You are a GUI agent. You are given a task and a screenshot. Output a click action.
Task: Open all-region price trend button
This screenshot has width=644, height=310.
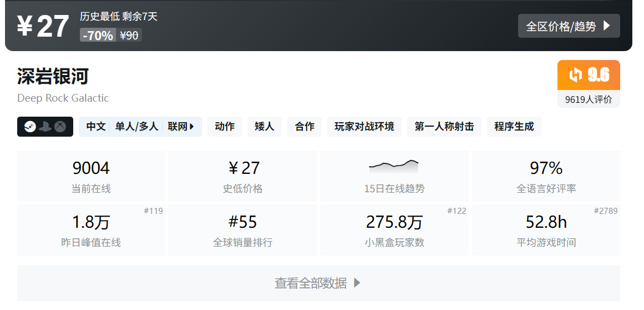(569, 26)
